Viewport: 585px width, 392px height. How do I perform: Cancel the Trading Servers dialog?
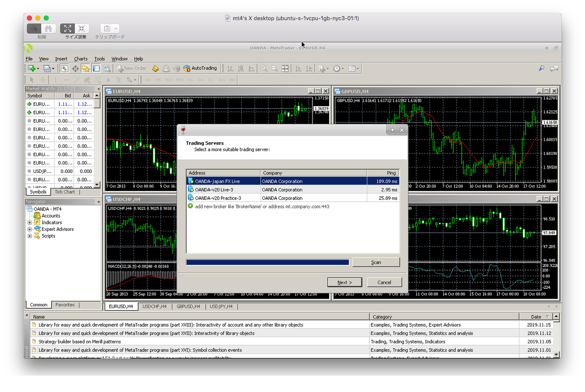click(x=384, y=282)
